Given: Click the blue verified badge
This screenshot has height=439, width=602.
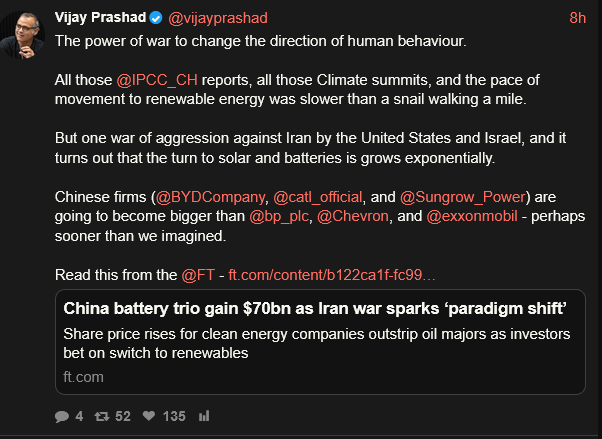Looking at the screenshot, I should pos(156,18).
